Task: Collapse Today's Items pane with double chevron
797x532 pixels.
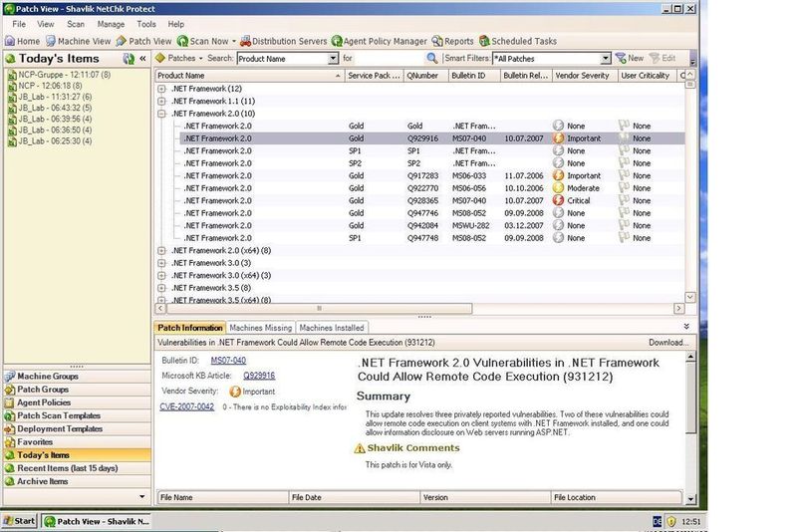Action: tap(142, 59)
